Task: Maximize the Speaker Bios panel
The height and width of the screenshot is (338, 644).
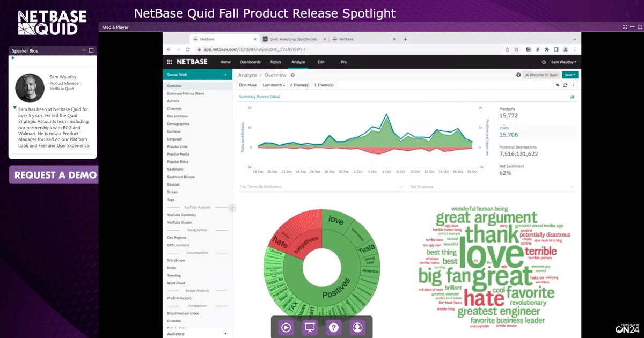Action: (x=91, y=50)
